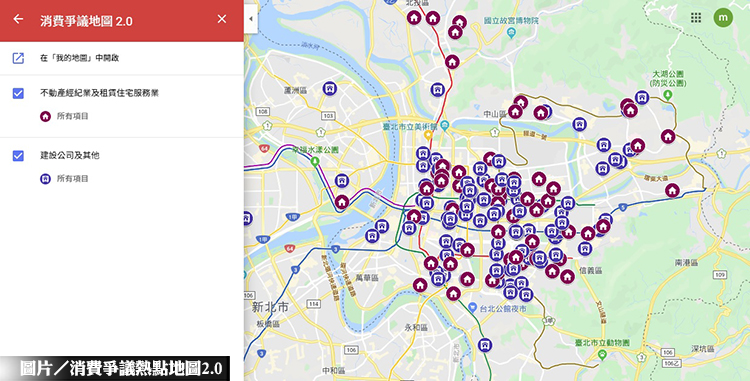
Task: Click the blue building legend icon beside 所有項目
Action: point(45,179)
